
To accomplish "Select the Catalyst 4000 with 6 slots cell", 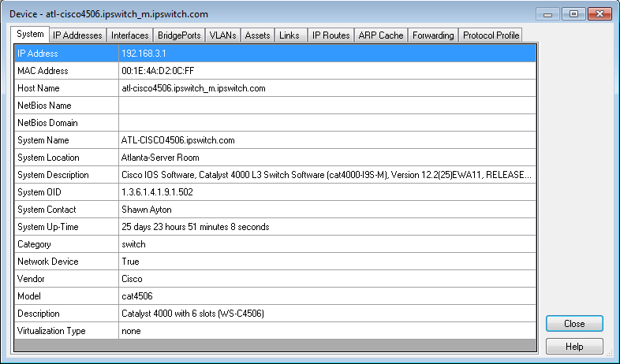I will [327, 314].
